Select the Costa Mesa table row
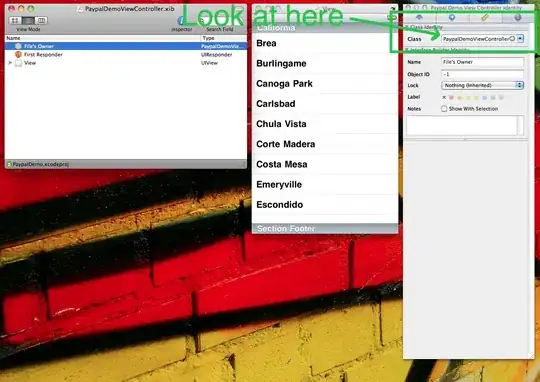 point(325,164)
